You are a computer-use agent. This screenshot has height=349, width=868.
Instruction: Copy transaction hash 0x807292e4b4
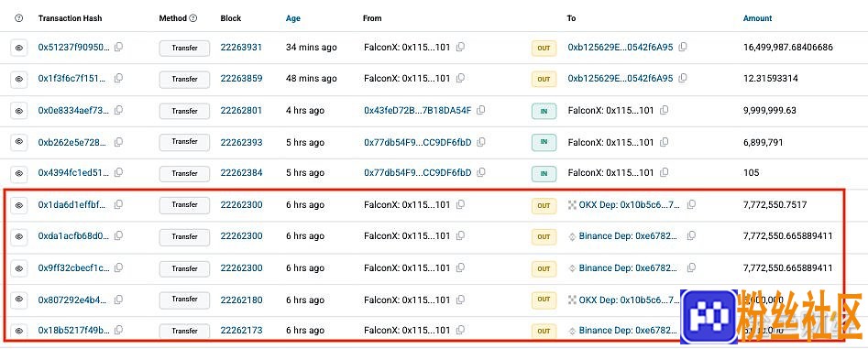pos(118,300)
